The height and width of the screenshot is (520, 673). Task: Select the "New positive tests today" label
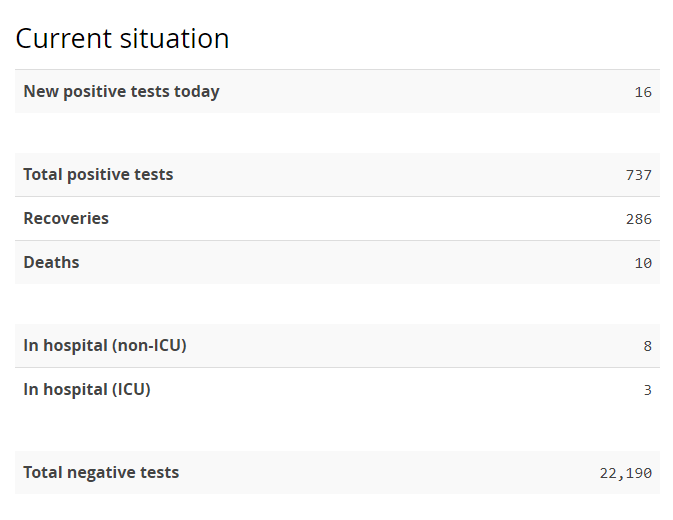121,92
